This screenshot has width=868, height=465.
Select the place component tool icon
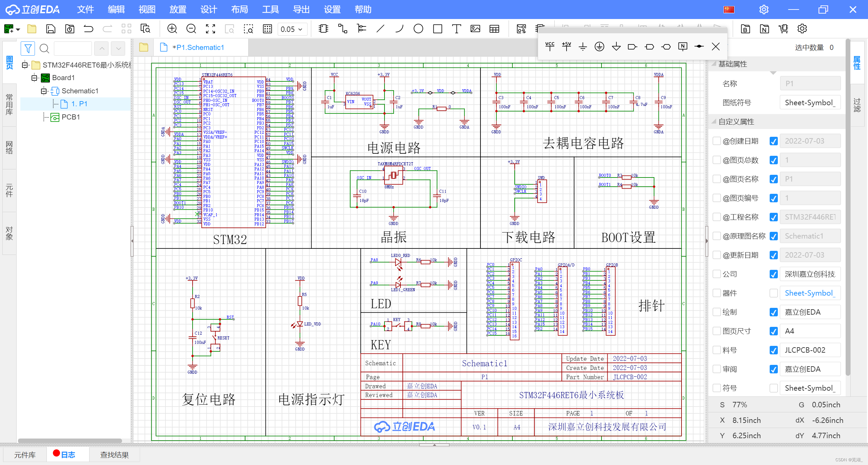[x=323, y=29]
